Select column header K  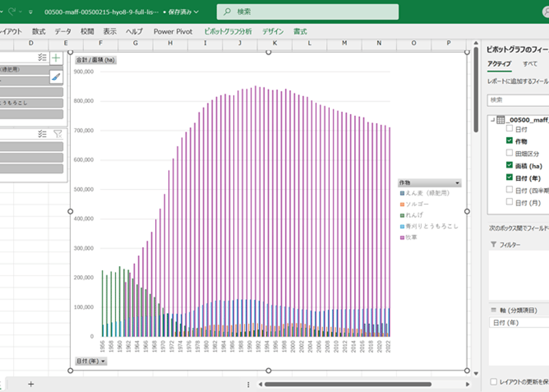click(x=275, y=43)
